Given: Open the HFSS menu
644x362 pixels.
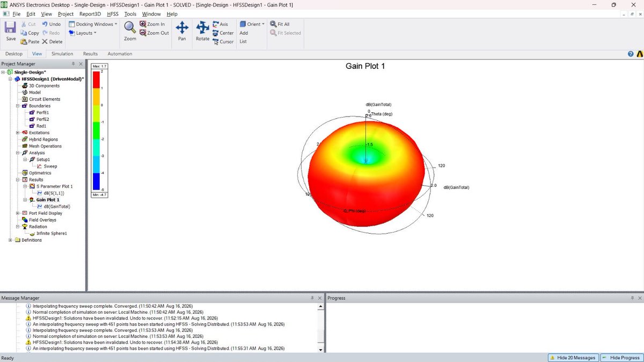Looking at the screenshot, I should (x=113, y=14).
